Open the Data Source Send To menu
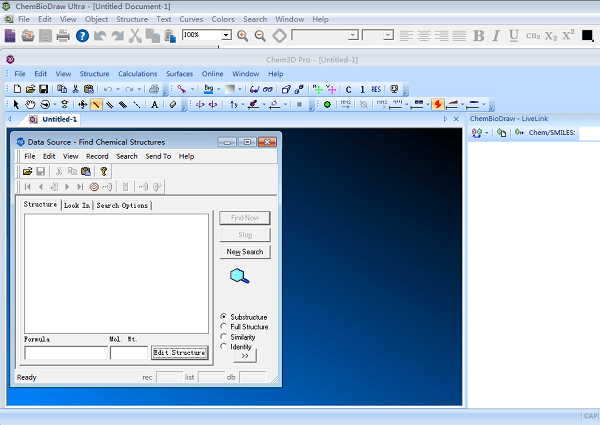The width and height of the screenshot is (600, 425). 158,156
